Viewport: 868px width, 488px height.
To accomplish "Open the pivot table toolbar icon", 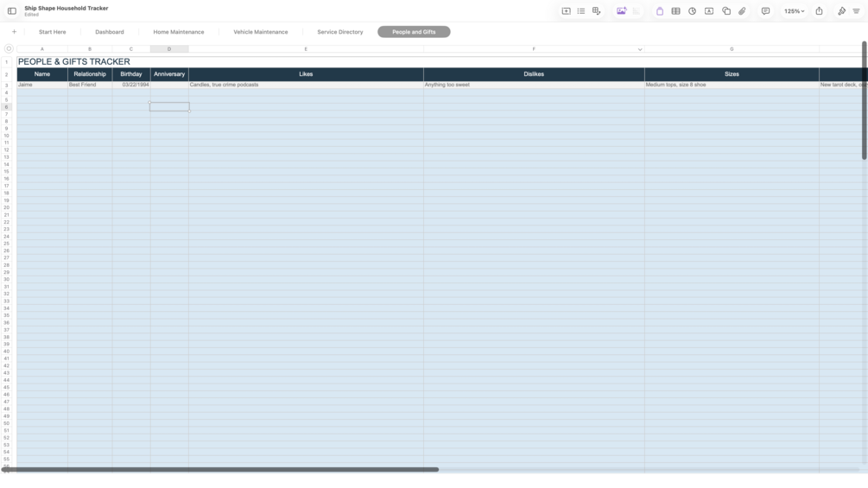I will (x=596, y=11).
